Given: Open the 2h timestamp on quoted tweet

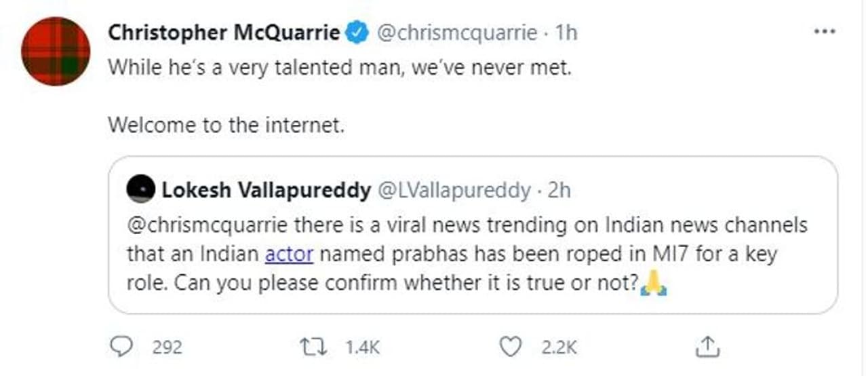Looking at the screenshot, I should click(559, 191).
